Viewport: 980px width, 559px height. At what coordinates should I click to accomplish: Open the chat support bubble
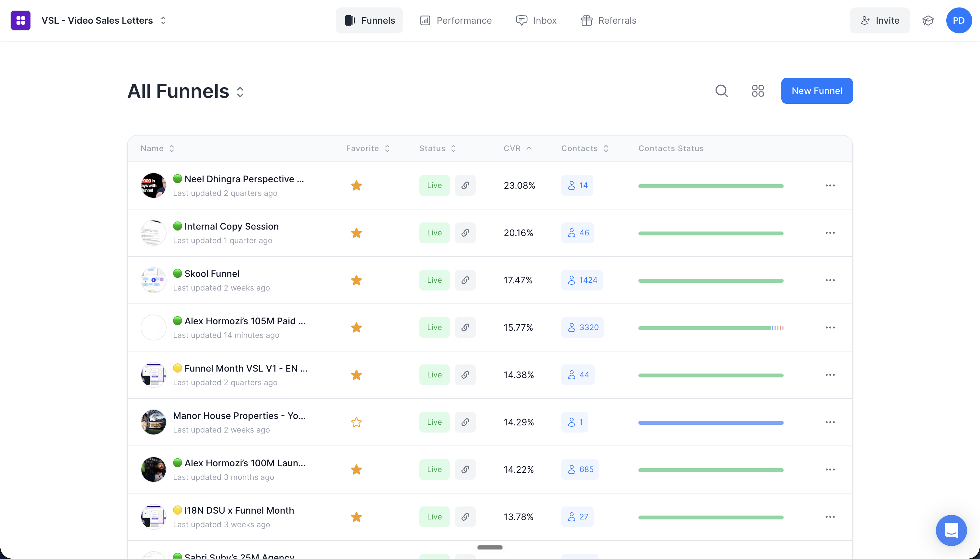tap(951, 530)
